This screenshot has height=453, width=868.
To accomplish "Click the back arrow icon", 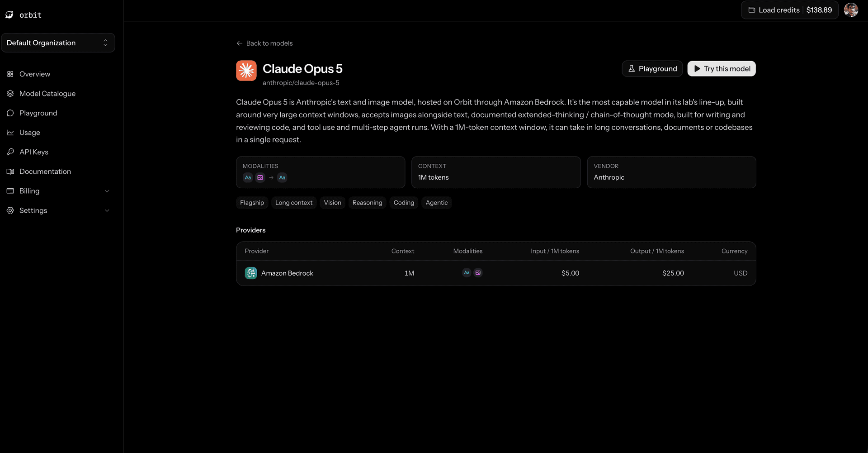I will tap(240, 43).
